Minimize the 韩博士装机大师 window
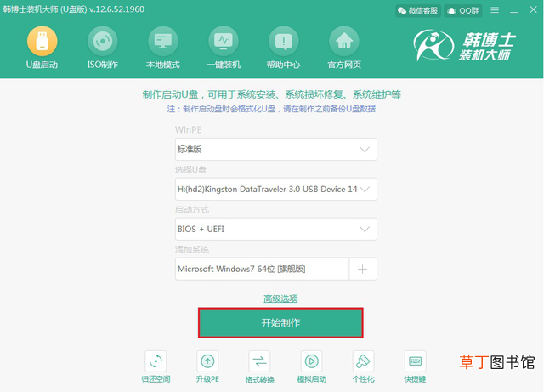The image size is (544, 392). pyautogui.click(x=514, y=10)
